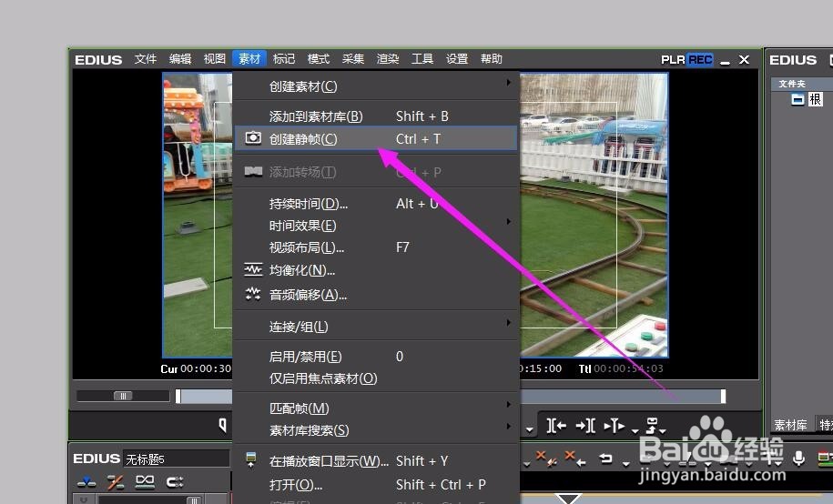This screenshot has height=504, width=833.
Task: Open the 帮助 menu
Action: [x=492, y=59]
